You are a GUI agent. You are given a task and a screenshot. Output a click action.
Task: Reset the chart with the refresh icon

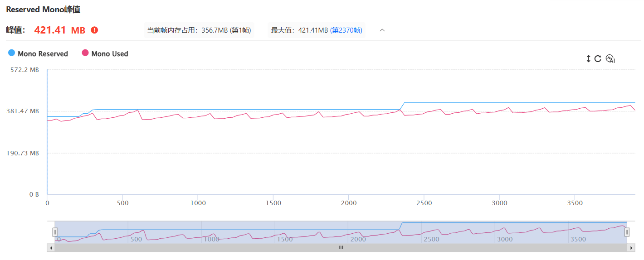[x=598, y=58]
